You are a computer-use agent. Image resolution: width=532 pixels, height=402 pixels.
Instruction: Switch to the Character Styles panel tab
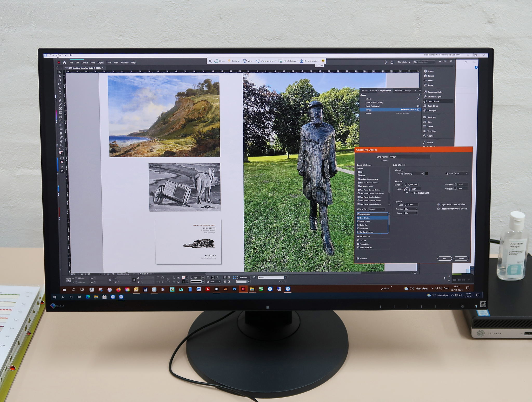tap(374, 91)
